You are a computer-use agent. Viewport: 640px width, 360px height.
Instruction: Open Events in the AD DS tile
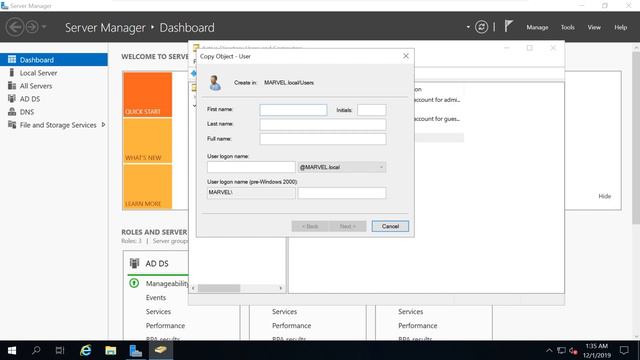156,298
